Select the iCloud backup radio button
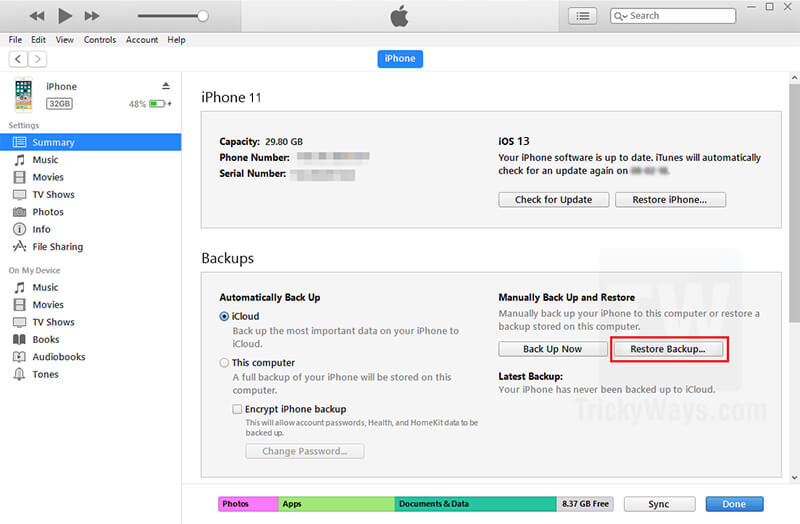800x524 pixels. click(224, 316)
